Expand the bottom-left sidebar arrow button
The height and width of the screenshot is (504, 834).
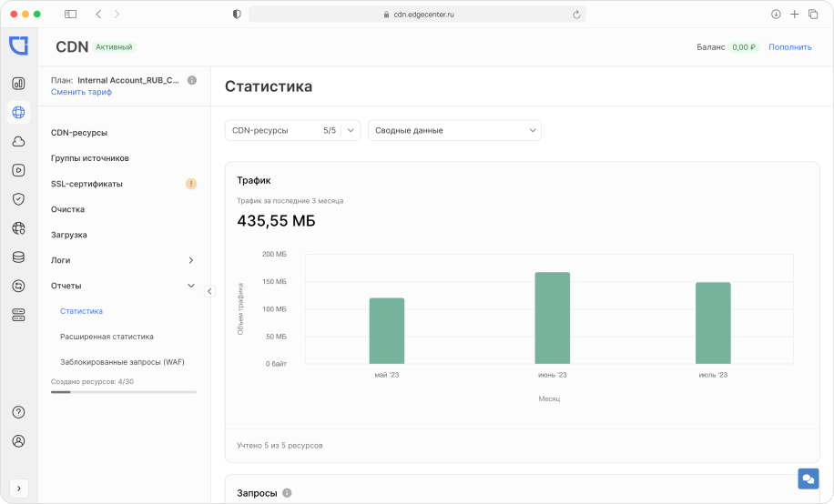pos(18,488)
